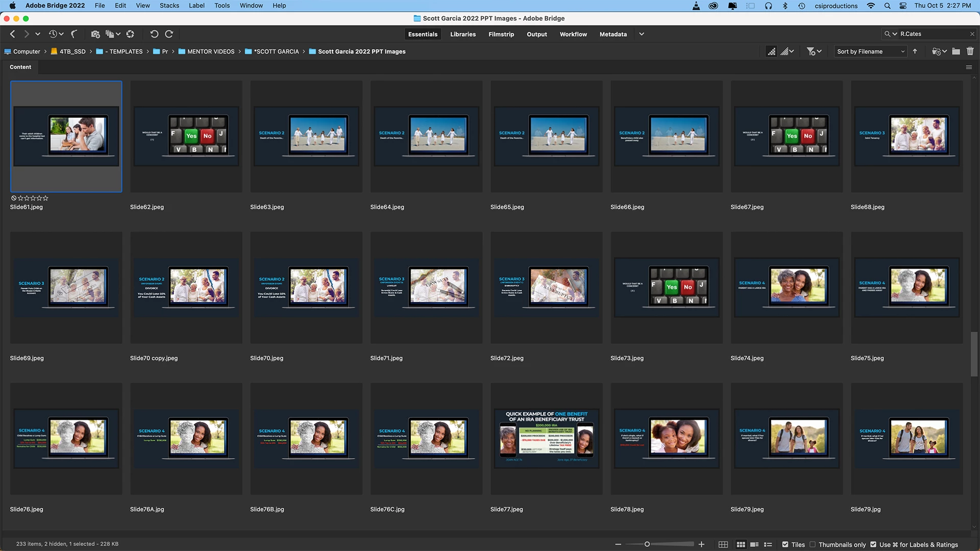Switch to the Filmstrip workspace
Screen dimensions: 980x551
click(x=501, y=34)
